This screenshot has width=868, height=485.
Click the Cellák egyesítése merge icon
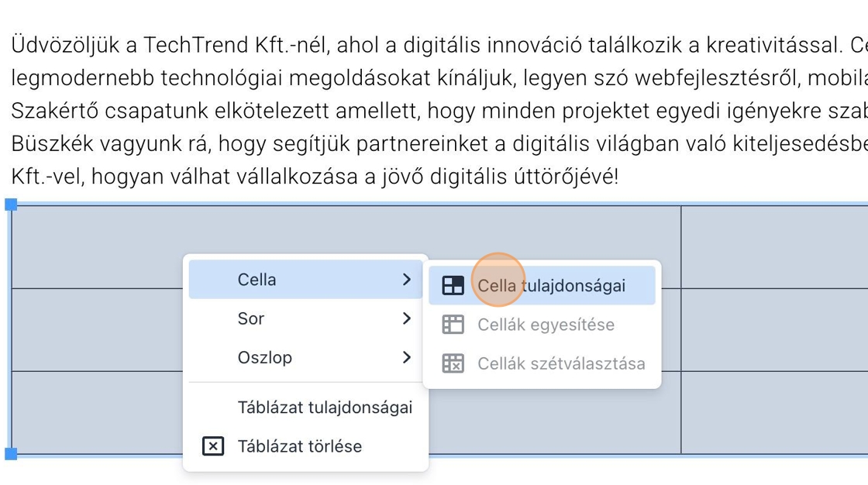pos(453,325)
